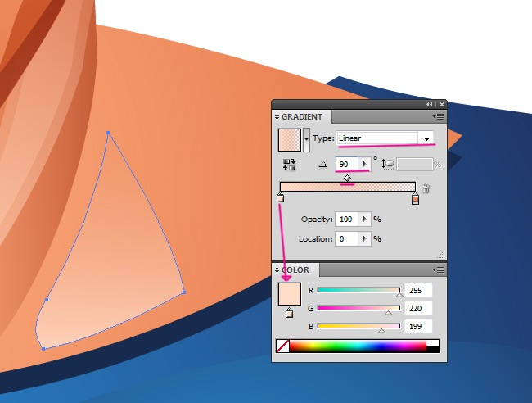Open the Opacity value dropdown arrow
This screenshot has width=532, height=403.
coord(365,220)
